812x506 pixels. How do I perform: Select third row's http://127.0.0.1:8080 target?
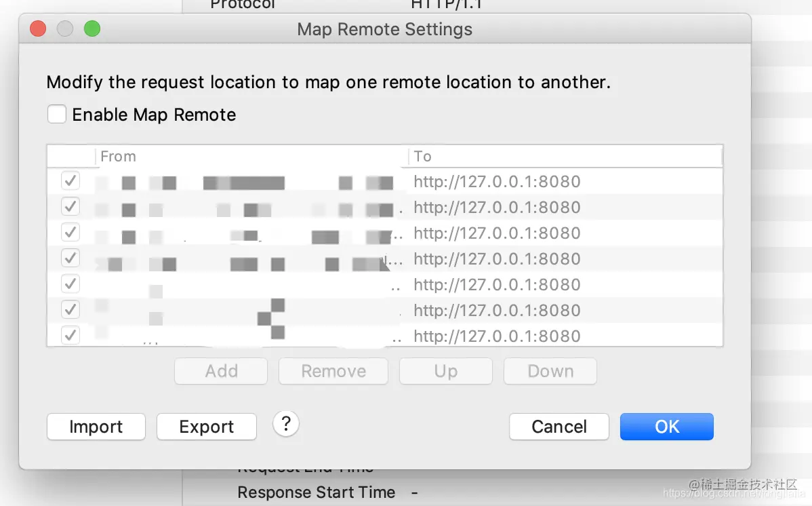point(497,233)
